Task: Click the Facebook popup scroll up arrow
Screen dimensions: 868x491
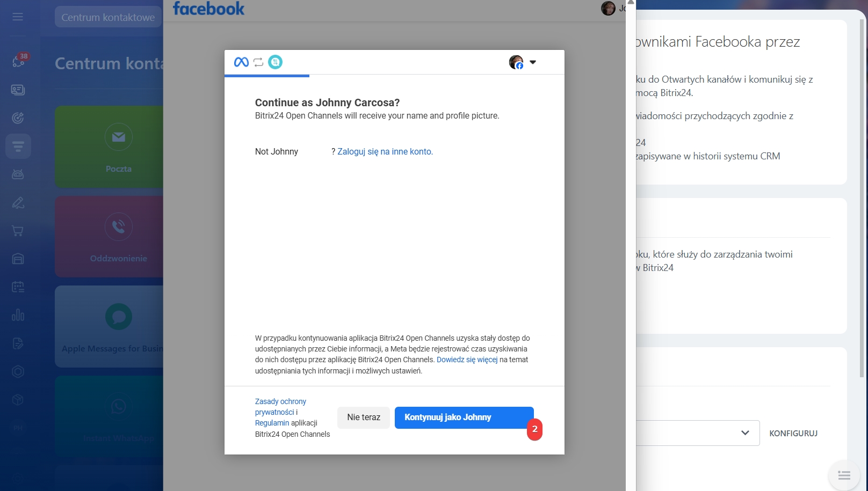Action: (631, 3)
